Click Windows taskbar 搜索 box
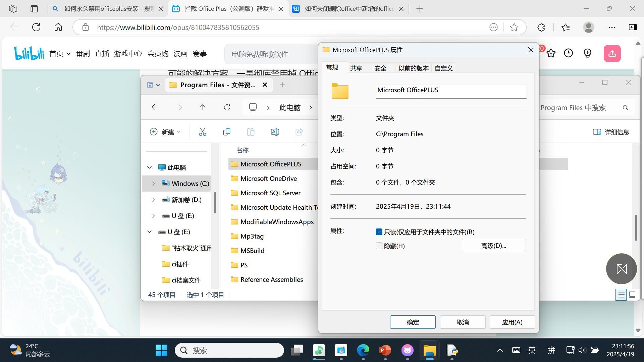Image resolution: width=644 pixels, height=362 pixels. [229, 350]
